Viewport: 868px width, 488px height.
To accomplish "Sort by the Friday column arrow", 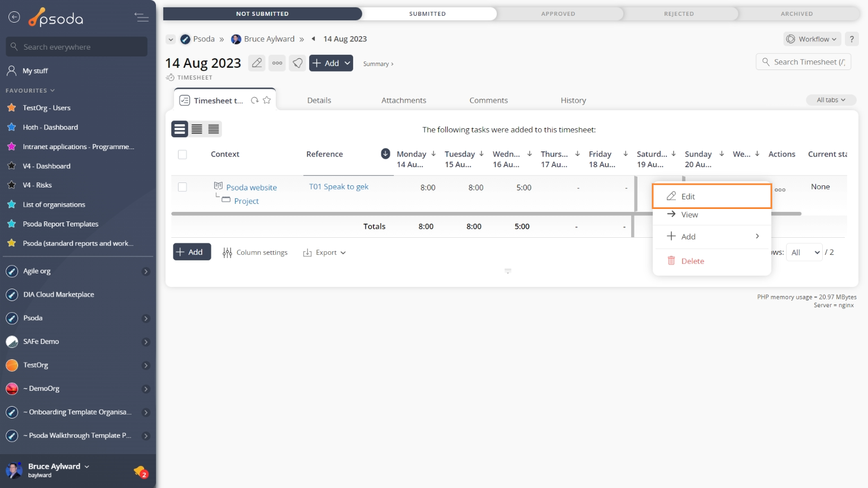I will [626, 154].
